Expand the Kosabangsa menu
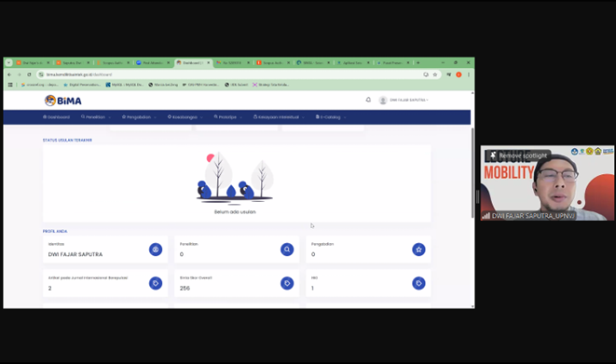 tap(185, 117)
